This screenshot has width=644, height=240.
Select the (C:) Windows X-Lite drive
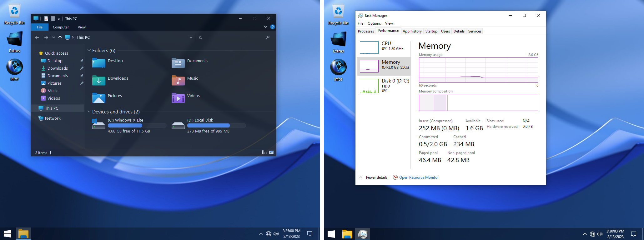[x=129, y=125]
